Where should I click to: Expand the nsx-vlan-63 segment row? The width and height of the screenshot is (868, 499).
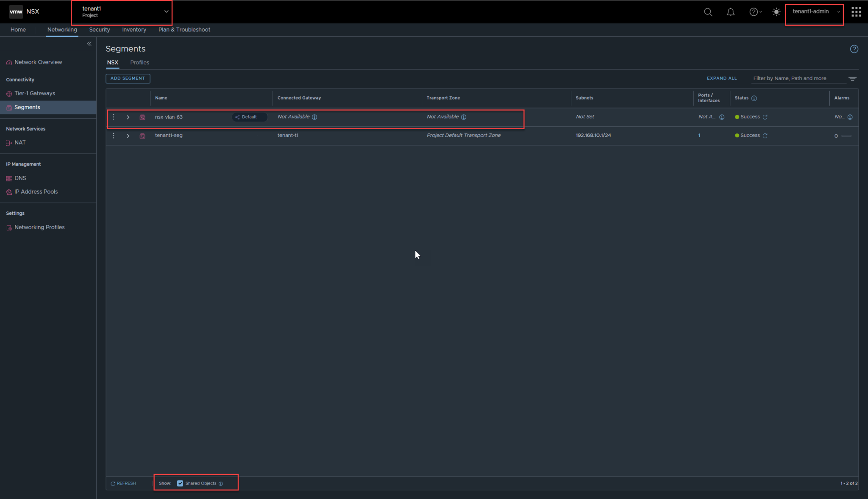[x=128, y=117]
